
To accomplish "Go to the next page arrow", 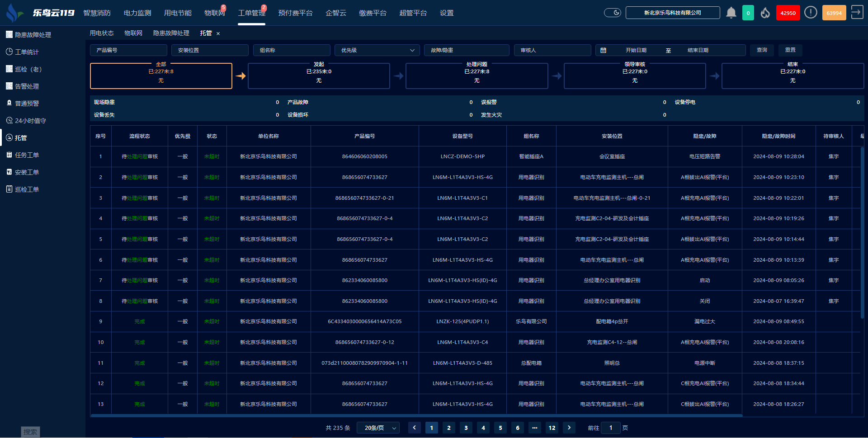I will (x=569, y=428).
